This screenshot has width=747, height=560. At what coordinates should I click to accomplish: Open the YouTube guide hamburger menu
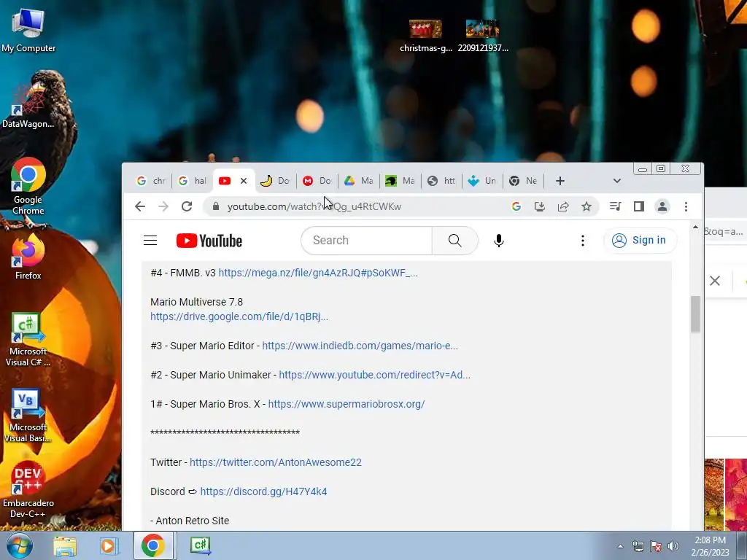click(x=150, y=241)
